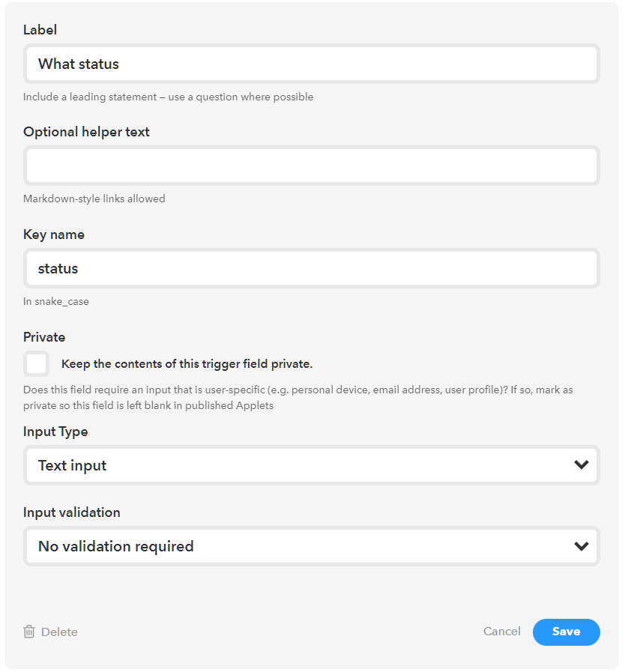Click the 'Private' section heading
Screen dimensions: 625x672
pos(44,337)
